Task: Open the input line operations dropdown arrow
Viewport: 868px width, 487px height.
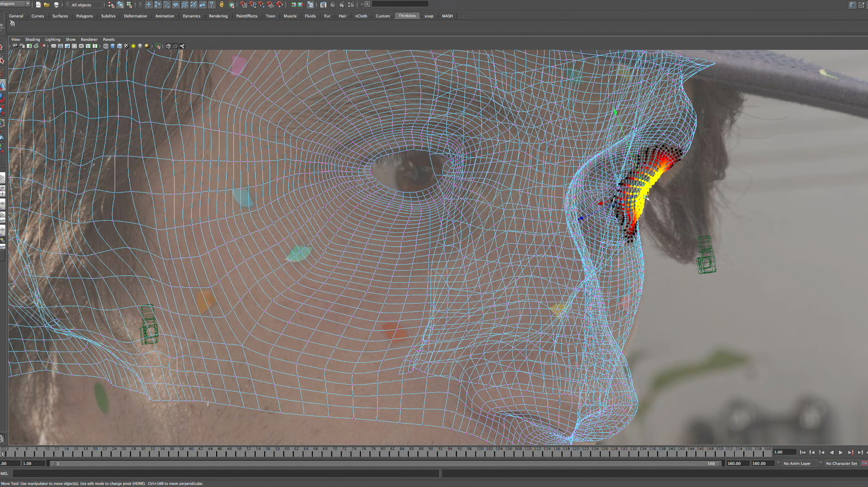Action: tap(362, 4)
